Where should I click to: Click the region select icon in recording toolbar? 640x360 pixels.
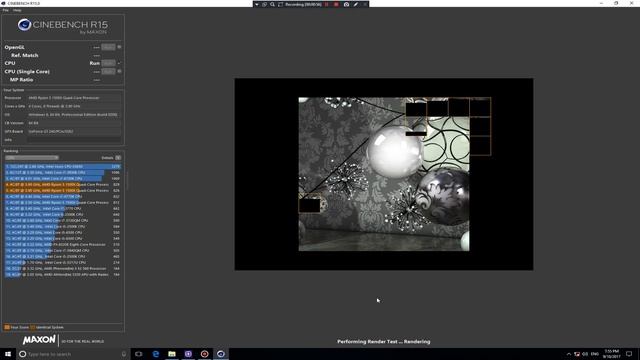pos(280,4)
